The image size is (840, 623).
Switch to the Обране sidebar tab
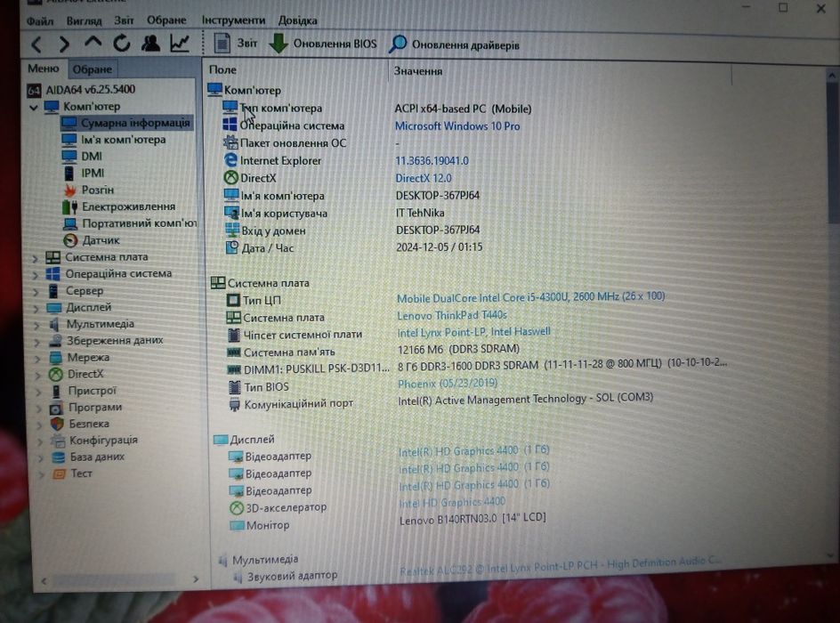point(93,69)
